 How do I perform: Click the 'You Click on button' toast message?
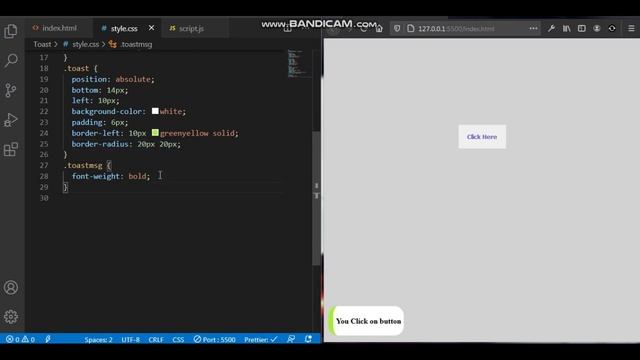(x=366, y=321)
